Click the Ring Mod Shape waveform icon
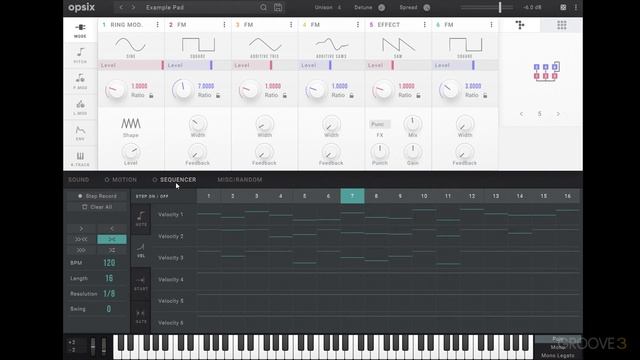This screenshot has height=360, width=640. (x=131, y=123)
